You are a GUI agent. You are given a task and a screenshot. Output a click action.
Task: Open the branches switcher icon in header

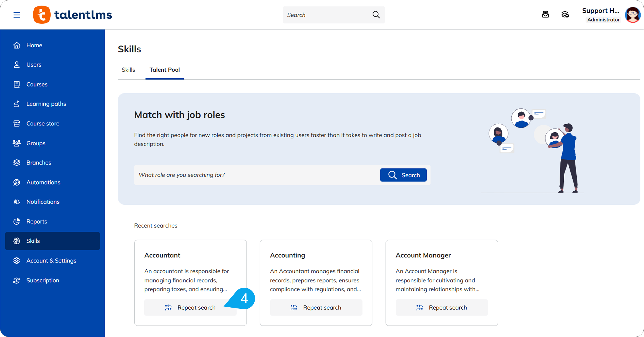(x=565, y=15)
